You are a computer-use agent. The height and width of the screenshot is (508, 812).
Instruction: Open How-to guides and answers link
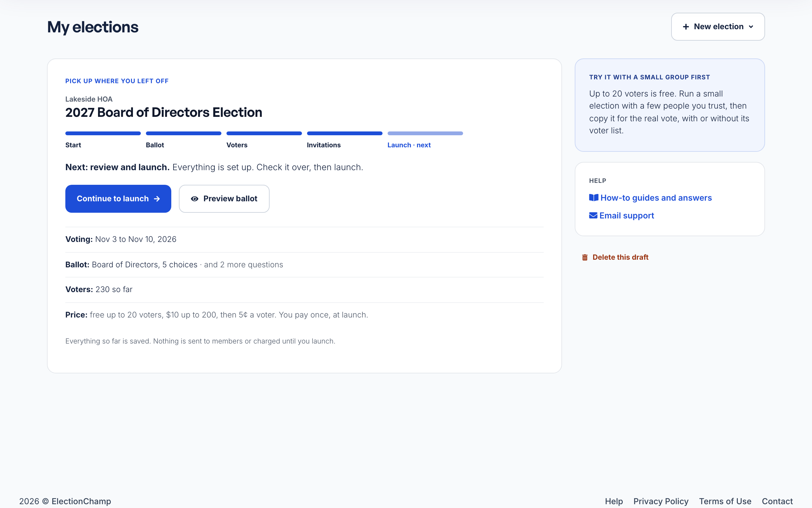(650, 197)
